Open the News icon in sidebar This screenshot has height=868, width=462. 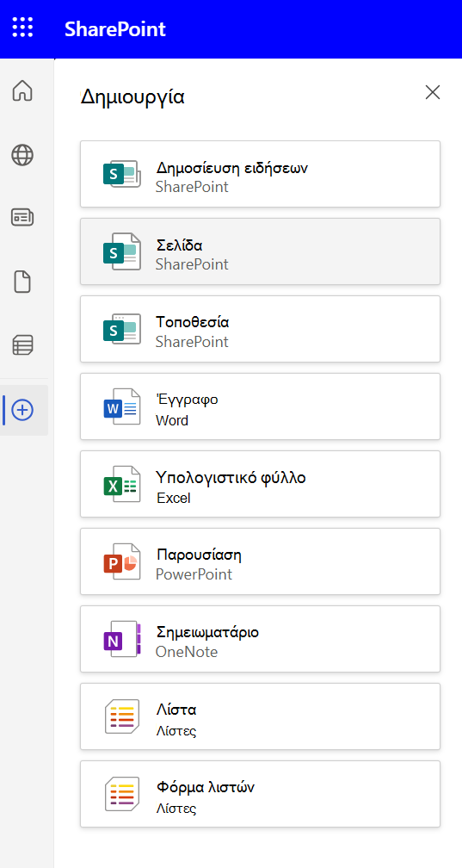[22, 218]
